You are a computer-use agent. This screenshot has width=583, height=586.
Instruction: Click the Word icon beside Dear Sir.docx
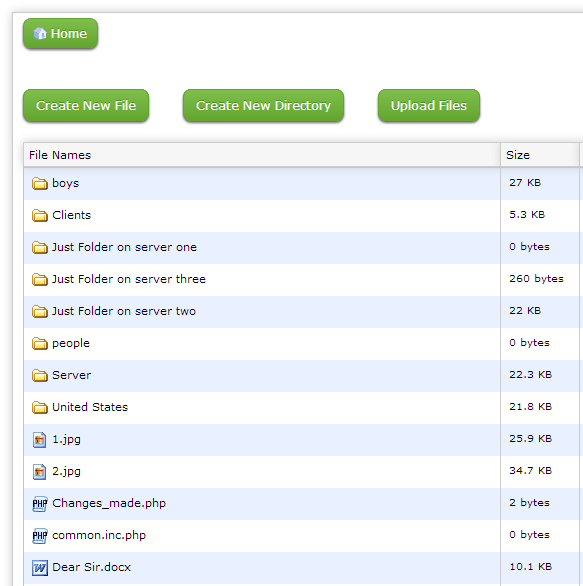[x=40, y=568]
